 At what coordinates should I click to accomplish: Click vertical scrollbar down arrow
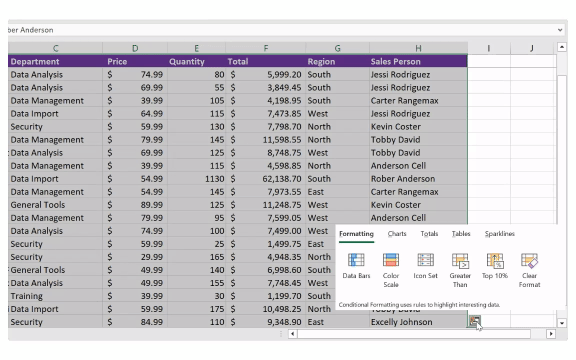[562, 323]
